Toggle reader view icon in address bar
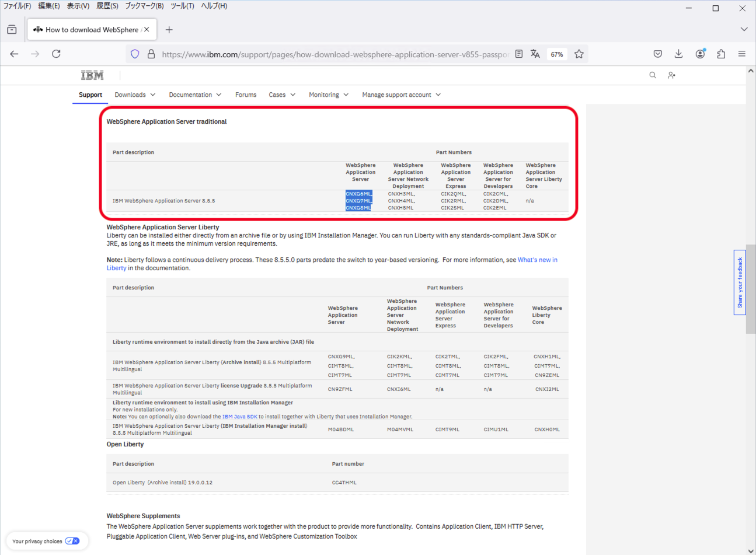The width and height of the screenshot is (756, 555). click(x=518, y=54)
